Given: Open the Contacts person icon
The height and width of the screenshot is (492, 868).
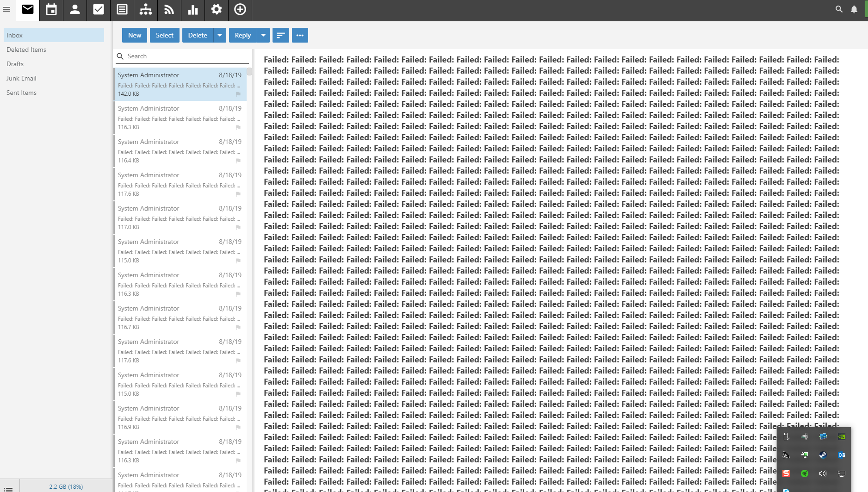Looking at the screenshot, I should (75, 10).
